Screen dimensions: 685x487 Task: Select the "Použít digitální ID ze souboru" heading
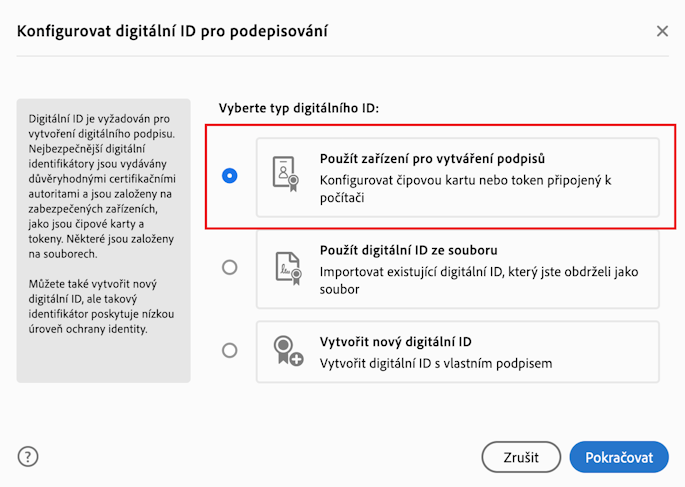point(422,249)
